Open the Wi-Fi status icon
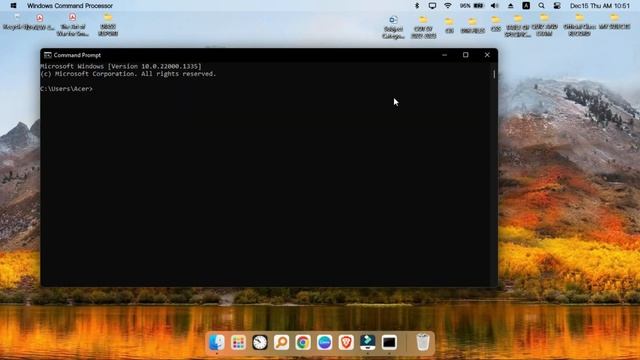Viewport: 640px width, 360px height. pyautogui.click(x=448, y=6)
